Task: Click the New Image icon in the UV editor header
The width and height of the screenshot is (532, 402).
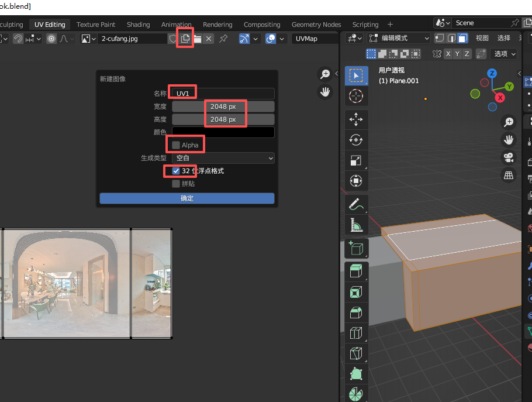Action: pyautogui.click(x=185, y=39)
